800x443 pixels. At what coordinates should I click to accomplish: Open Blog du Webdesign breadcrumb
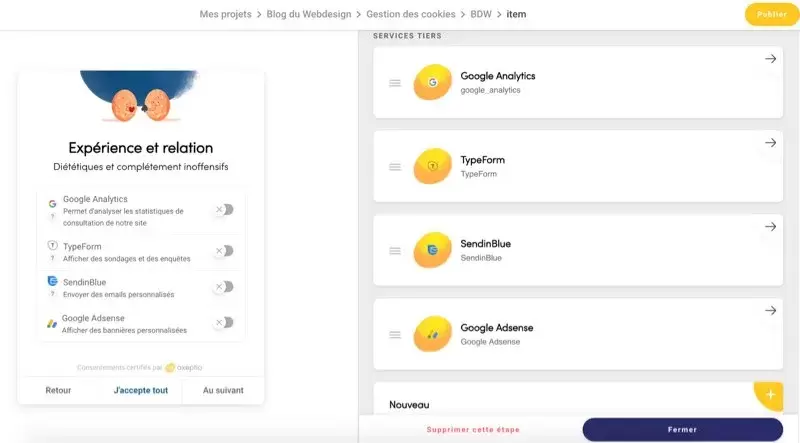(x=309, y=14)
